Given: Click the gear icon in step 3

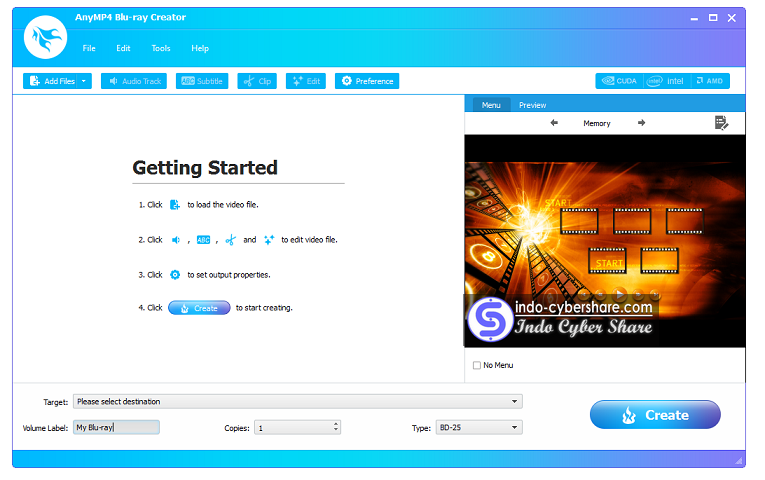Looking at the screenshot, I should point(175,275).
